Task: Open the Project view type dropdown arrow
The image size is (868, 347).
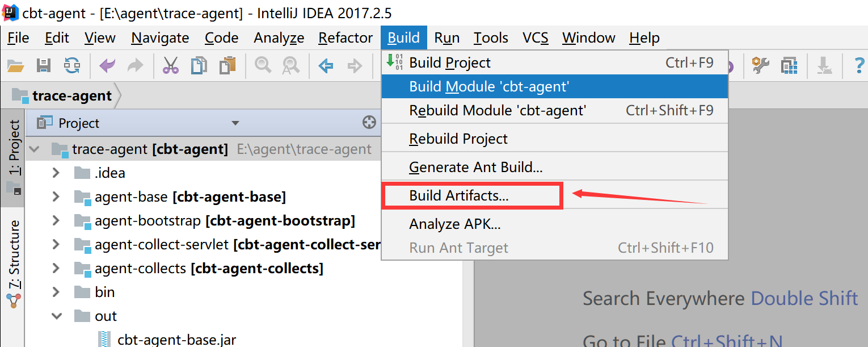Action: 235,123
